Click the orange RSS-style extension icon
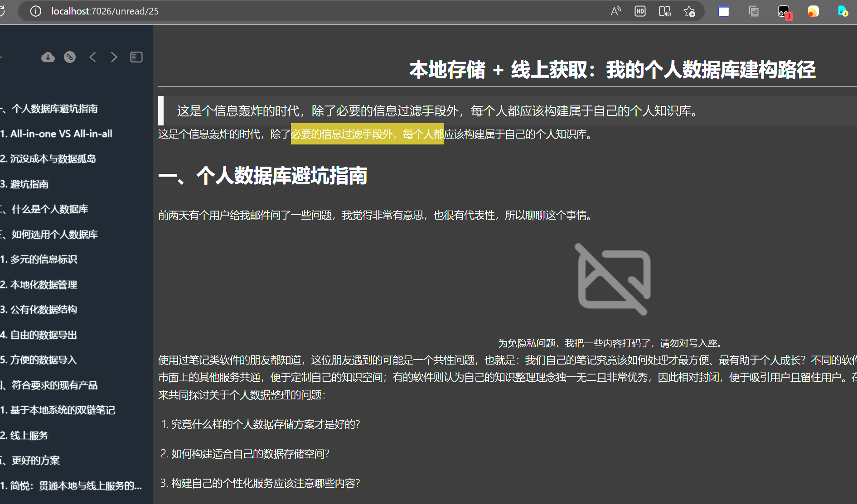 pos(813,11)
